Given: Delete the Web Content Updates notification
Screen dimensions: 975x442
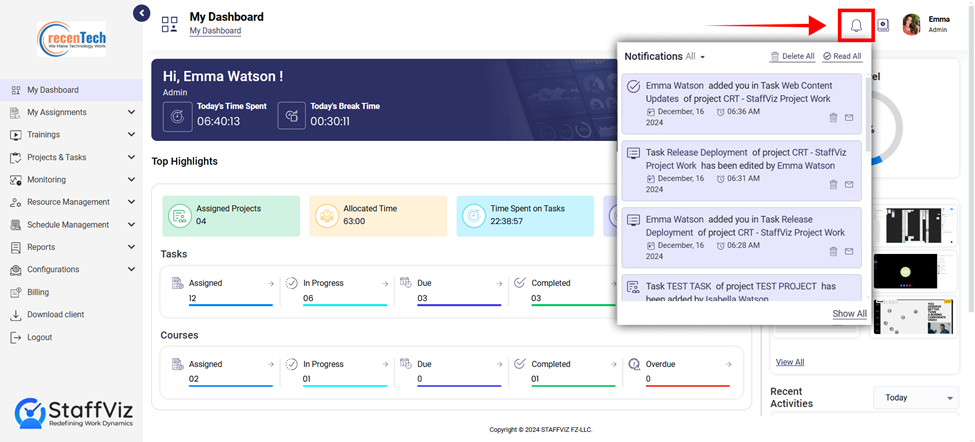Looking at the screenshot, I should click(x=833, y=117).
